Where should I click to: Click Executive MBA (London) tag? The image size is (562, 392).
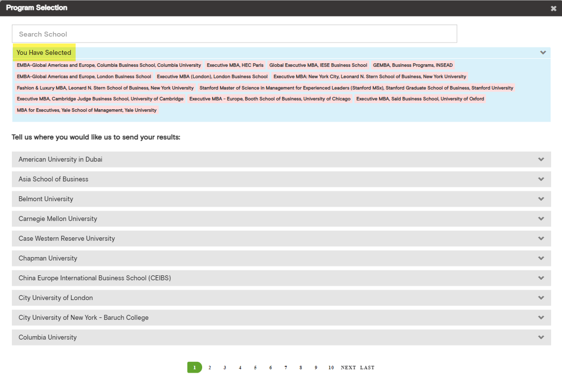212,77
